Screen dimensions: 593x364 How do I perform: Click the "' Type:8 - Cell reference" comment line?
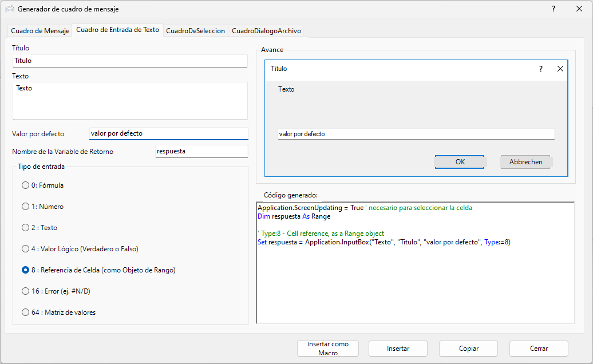tap(321, 233)
